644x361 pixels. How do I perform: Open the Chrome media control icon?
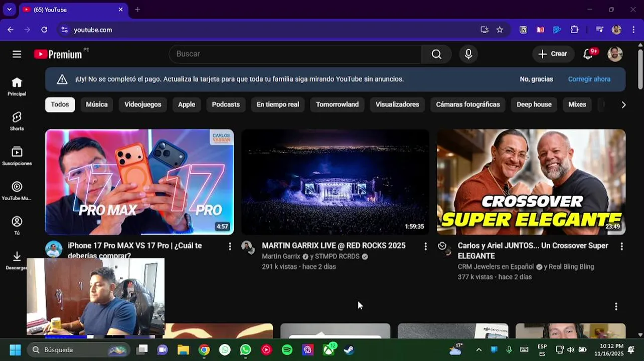click(599, 30)
